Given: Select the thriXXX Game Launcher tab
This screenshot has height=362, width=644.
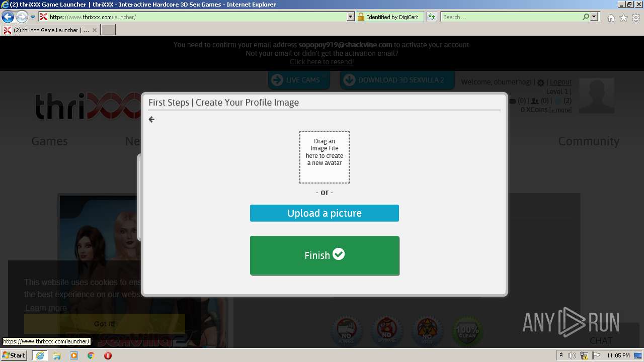Looking at the screenshot, I should [x=50, y=30].
